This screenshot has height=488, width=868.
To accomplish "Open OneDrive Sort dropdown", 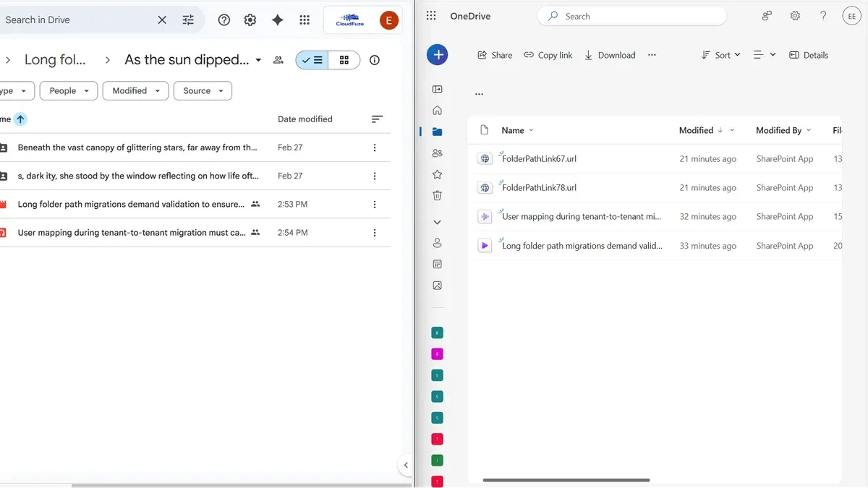I will (721, 55).
